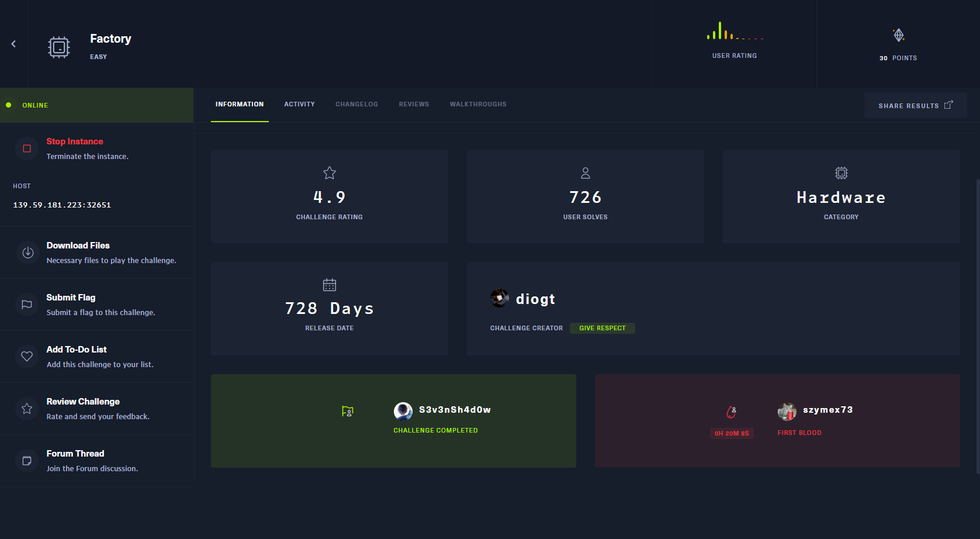The width and height of the screenshot is (980, 539).
Task: Click the Factory challenge title
Action: (x=110, y=39)
